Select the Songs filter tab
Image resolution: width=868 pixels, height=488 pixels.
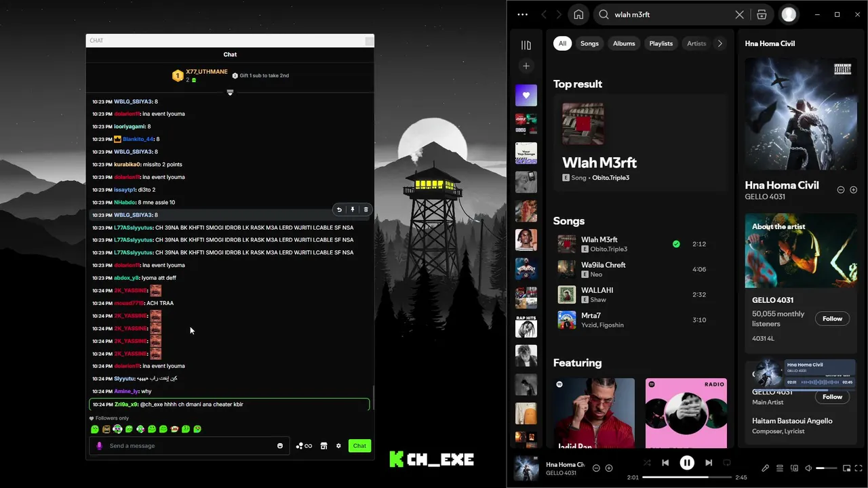589,43
